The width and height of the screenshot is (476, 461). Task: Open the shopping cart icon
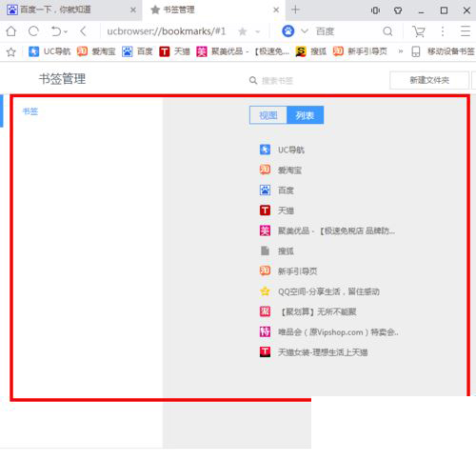419,31
